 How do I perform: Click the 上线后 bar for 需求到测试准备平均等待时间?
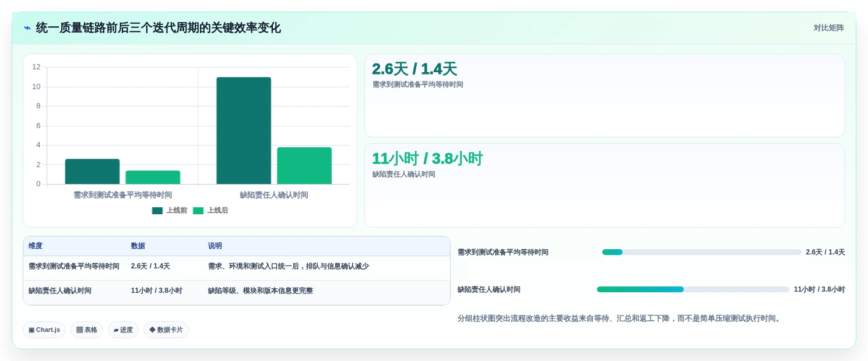click(x=153, y=178)
